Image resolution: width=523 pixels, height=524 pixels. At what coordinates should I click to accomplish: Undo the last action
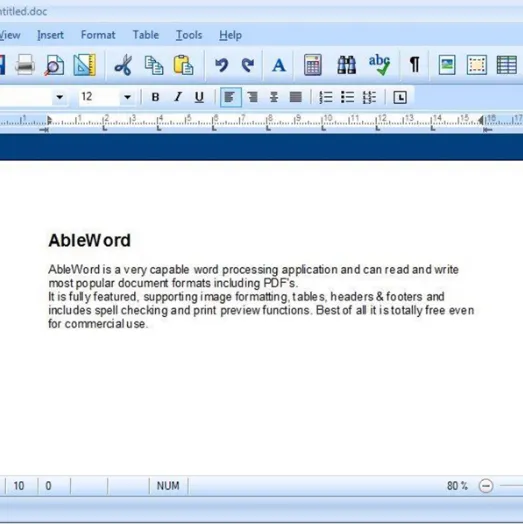(x=221, y=64)
